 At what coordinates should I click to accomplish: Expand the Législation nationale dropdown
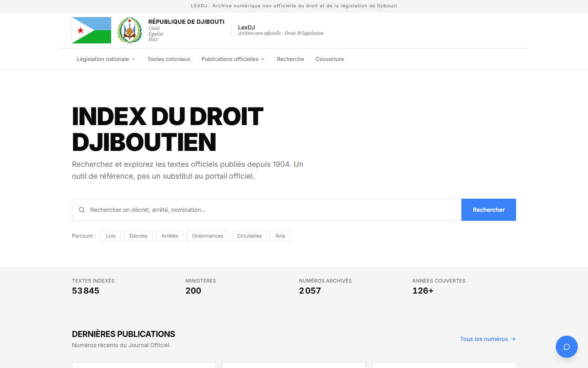[x=106, y=59]
